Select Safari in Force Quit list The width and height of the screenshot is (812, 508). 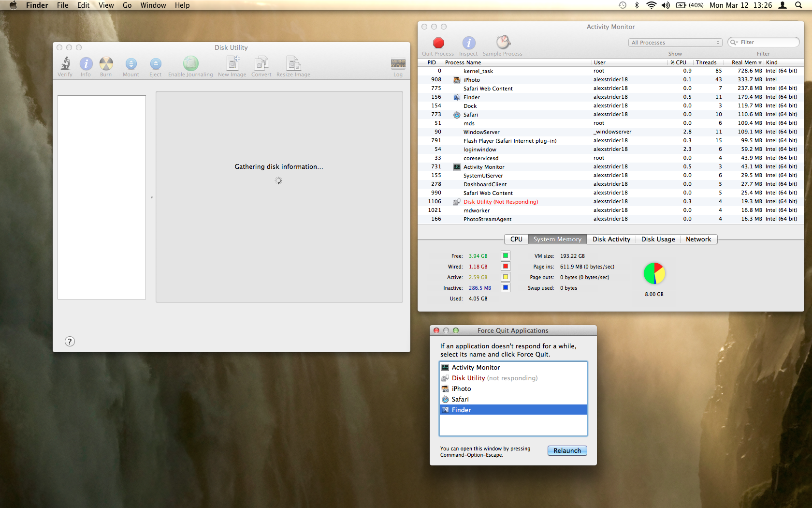point(513,400)
